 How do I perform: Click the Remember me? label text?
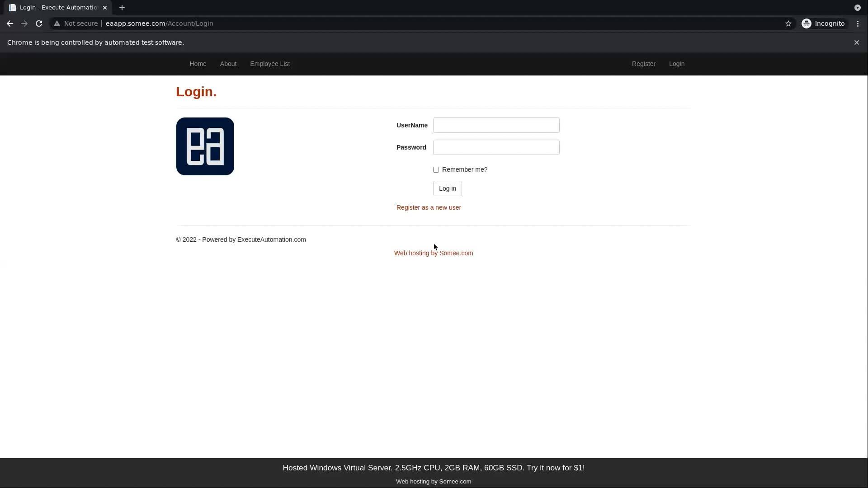click(465, 169)
